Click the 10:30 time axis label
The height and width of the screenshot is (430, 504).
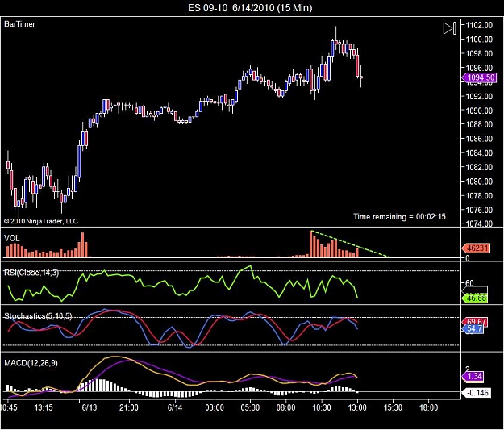(322, 407)
